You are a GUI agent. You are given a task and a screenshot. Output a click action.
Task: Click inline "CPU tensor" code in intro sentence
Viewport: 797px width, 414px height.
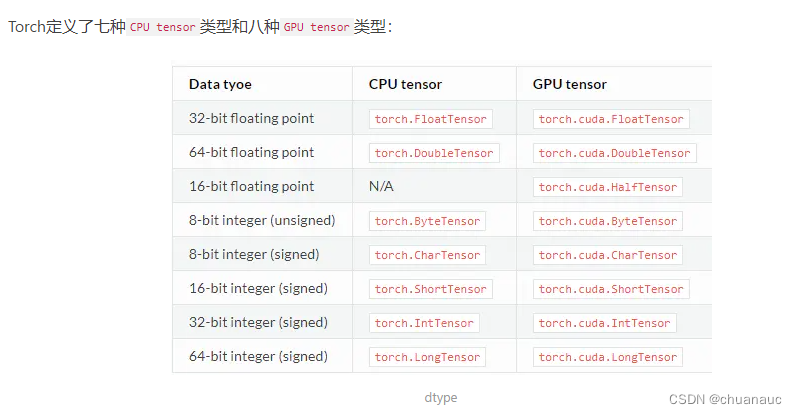[162, 27]
